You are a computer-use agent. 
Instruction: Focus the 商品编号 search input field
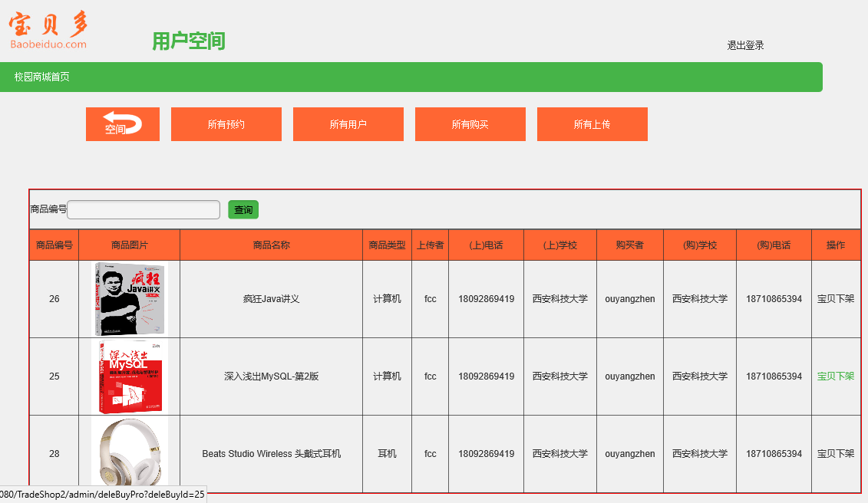144,210
